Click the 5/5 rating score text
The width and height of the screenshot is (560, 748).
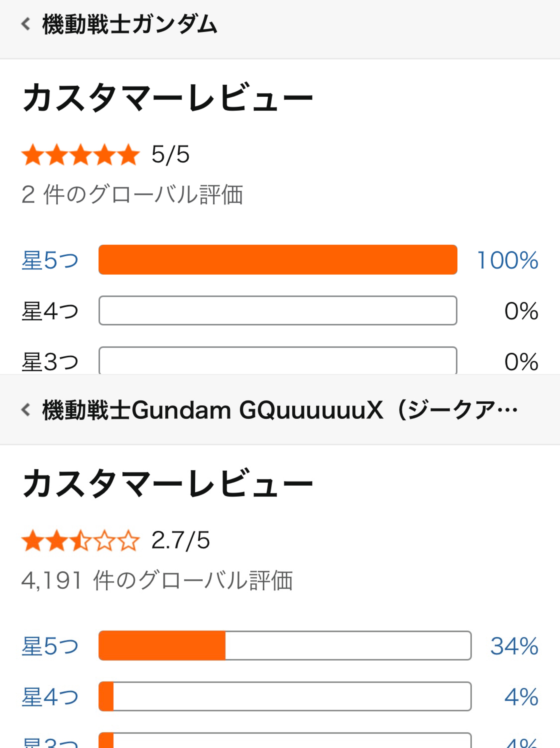(x=170, y=155)
